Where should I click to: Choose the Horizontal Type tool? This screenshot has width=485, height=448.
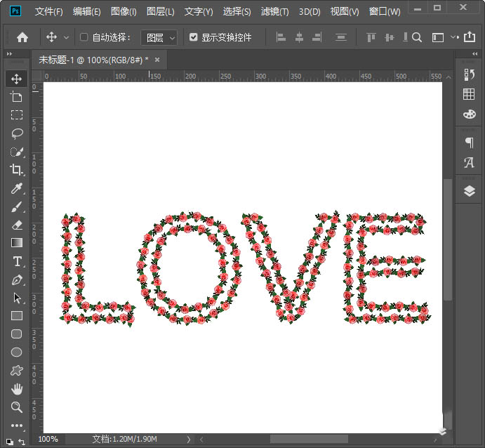point(17,261)
